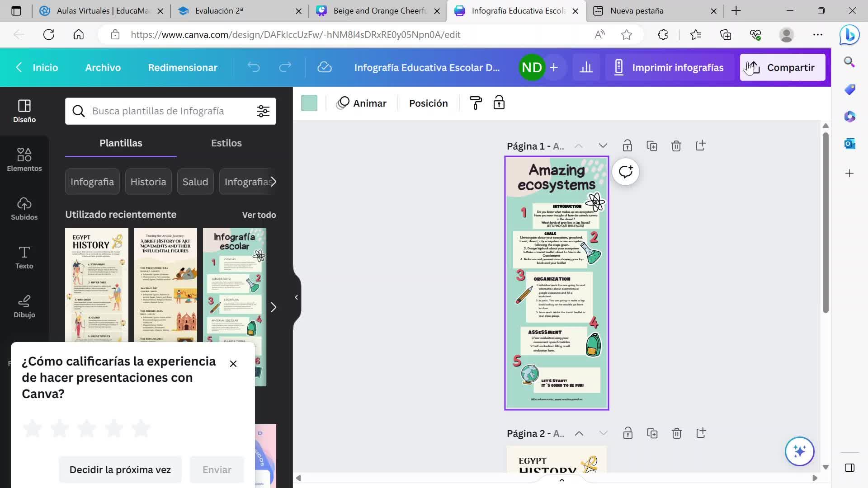The height and width of the screenshot is (488, 868).
Task: Toggle the Página 2 lock
Action: coord(627,433)
